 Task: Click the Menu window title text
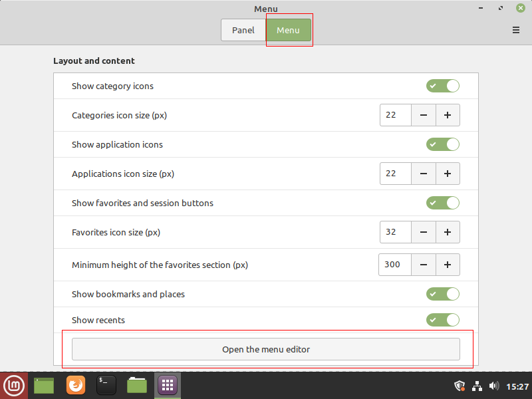[x=266, y=9]
